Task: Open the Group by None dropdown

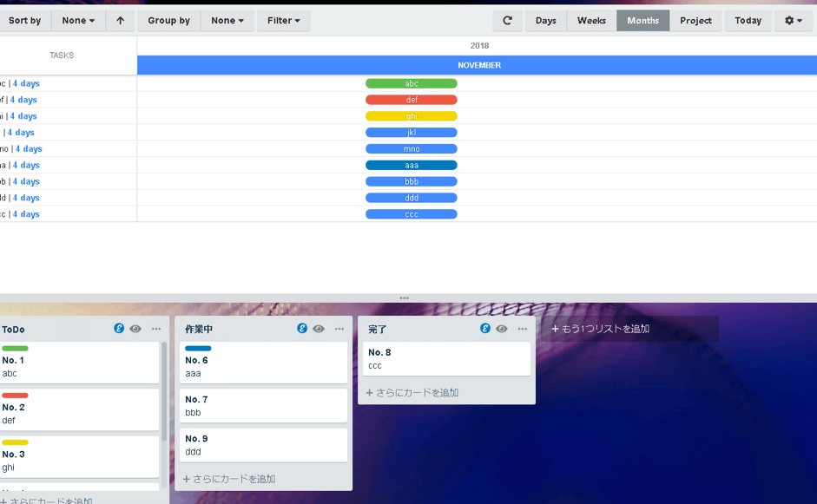Action: pos(227,21)
